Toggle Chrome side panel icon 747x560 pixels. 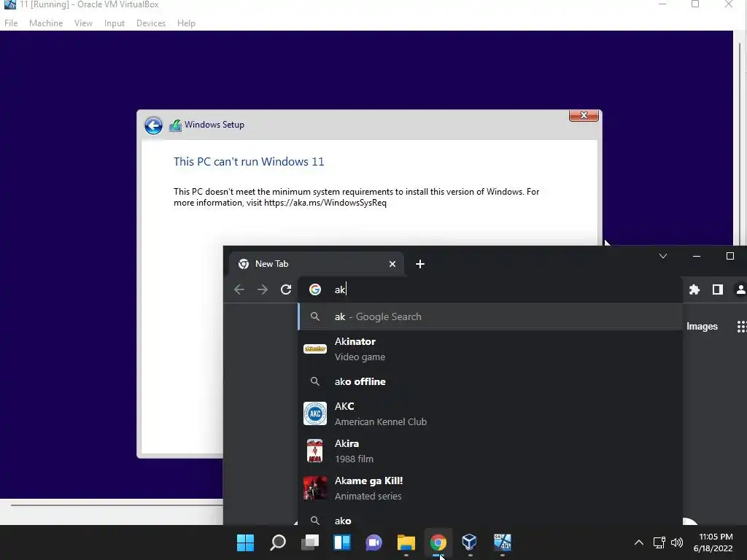click(718, 289)
